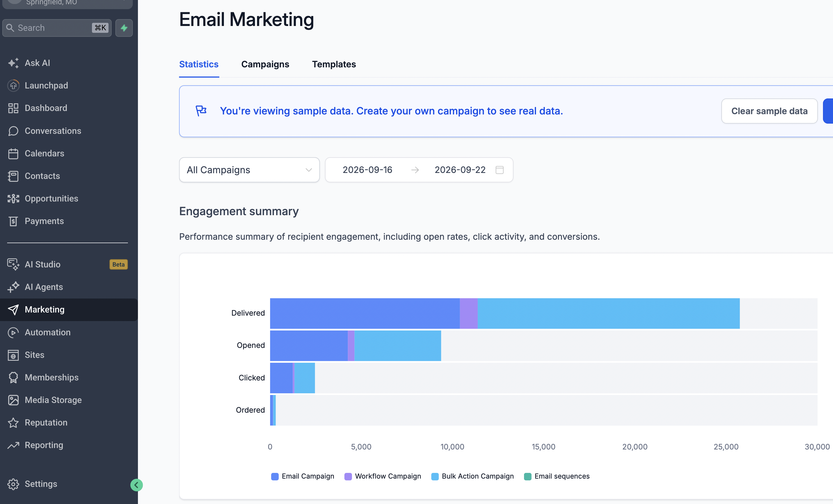This screenshot has width=833, height=504.
Task: Click the start date 2026-09-16 field
Action: coord(367,170)
